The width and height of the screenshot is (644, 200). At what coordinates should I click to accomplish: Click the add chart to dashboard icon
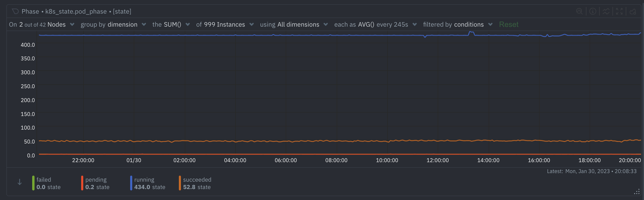pyautogui.click(x=632, y=11)
